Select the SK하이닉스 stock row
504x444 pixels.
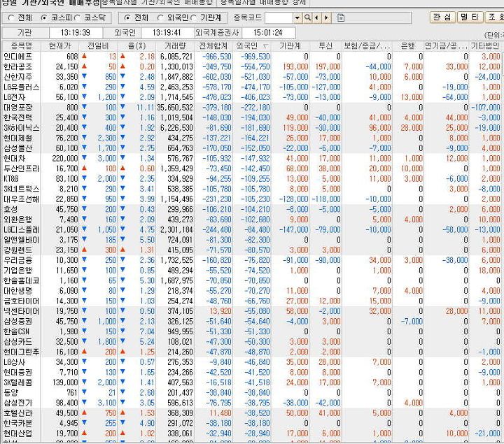(252, 128)
